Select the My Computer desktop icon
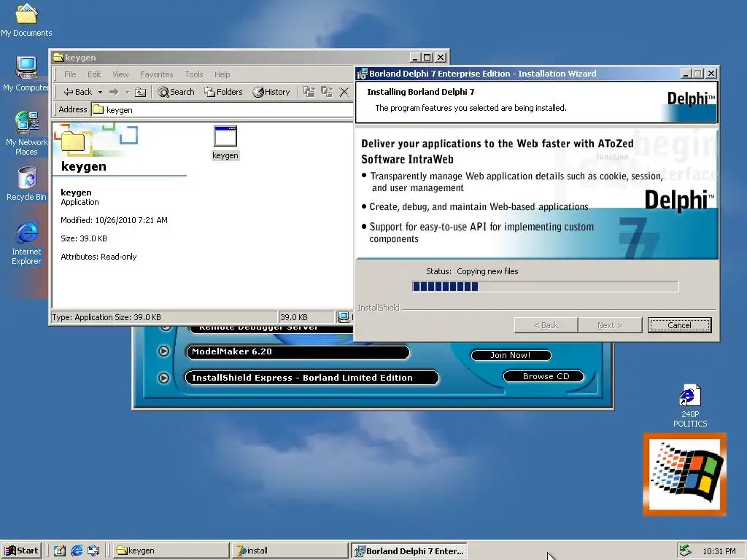 pos(26,74)
